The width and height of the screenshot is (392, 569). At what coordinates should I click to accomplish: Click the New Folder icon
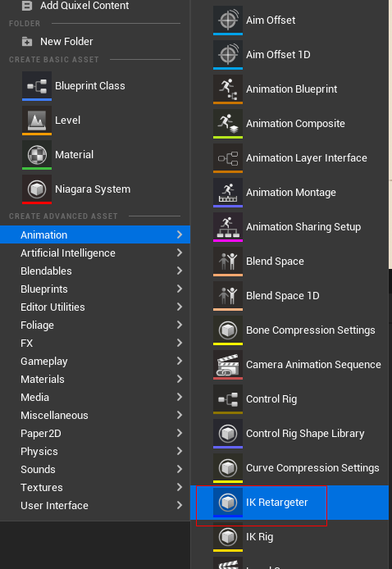(x=27, y=42)
